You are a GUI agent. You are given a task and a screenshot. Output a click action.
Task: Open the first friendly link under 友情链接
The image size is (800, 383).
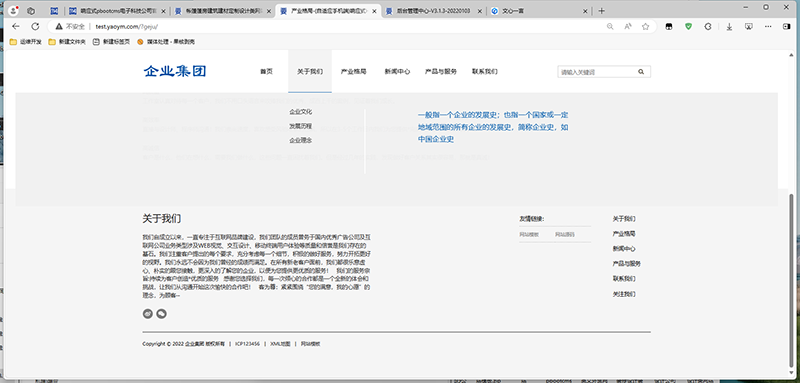click(x=529, y=235)
